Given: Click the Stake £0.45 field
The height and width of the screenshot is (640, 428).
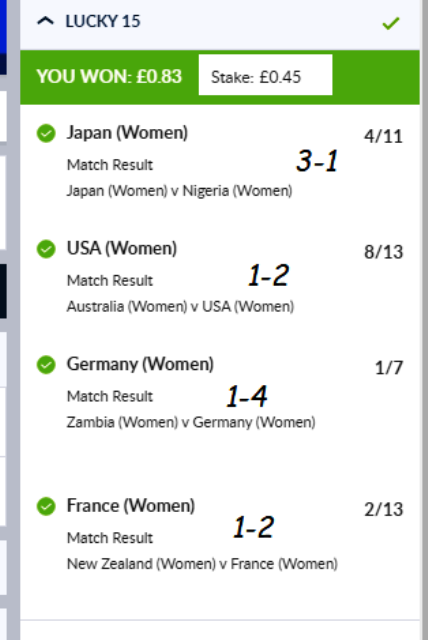Looking at the screenshot, I should 266,75.
